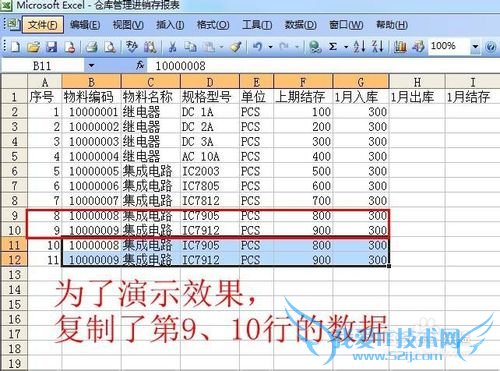This screenshot has width=500, height=371.
Task: Paste from the clipboard icon
Action: (x=209, y=47)
